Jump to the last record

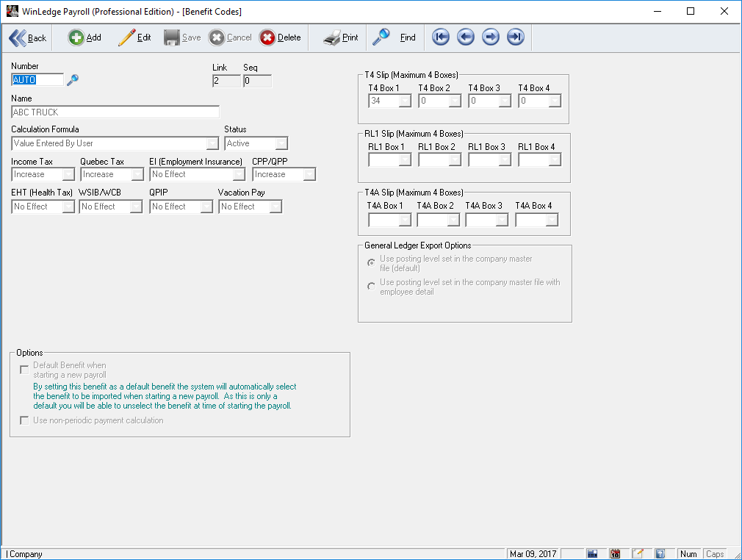pyautogui.click(x=516, y=37)
